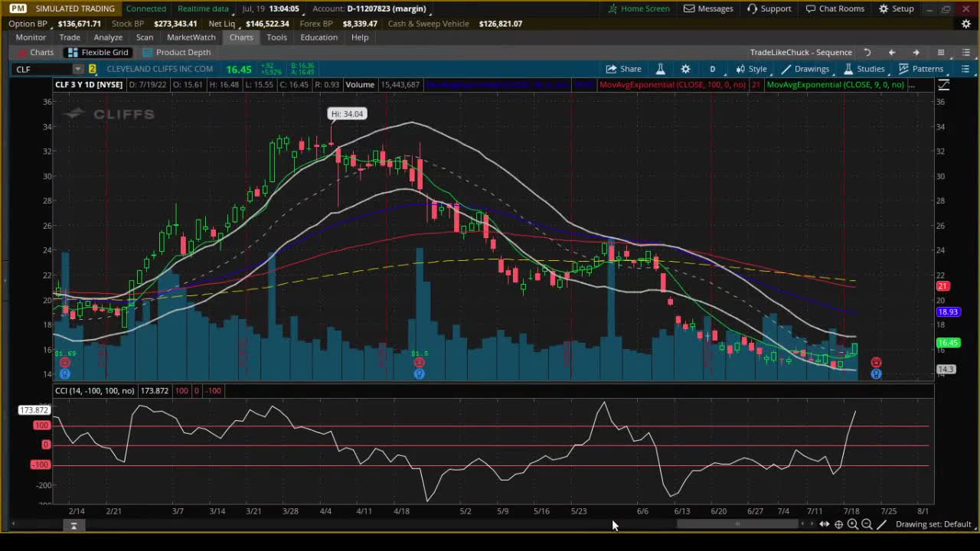Screen dimensions: 980x551
Task: Select the Product Depth sub-tab
Action: point(177,52)
